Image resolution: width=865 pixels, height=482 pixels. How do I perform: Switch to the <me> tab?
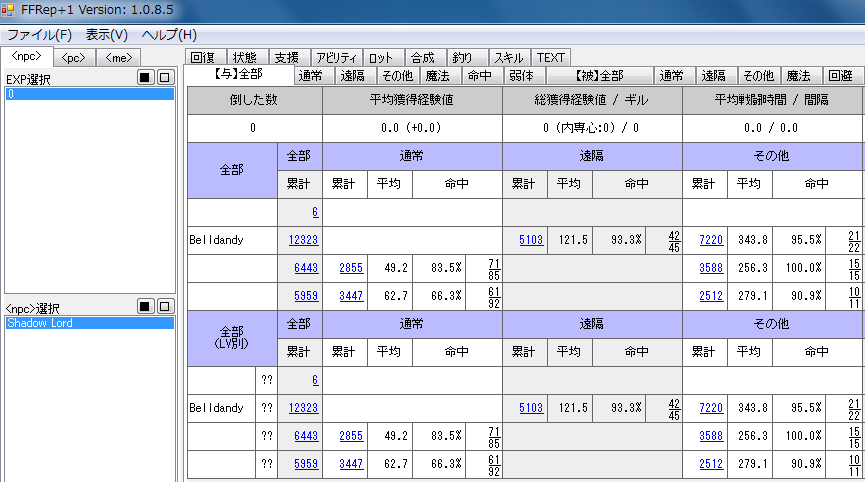118,57
